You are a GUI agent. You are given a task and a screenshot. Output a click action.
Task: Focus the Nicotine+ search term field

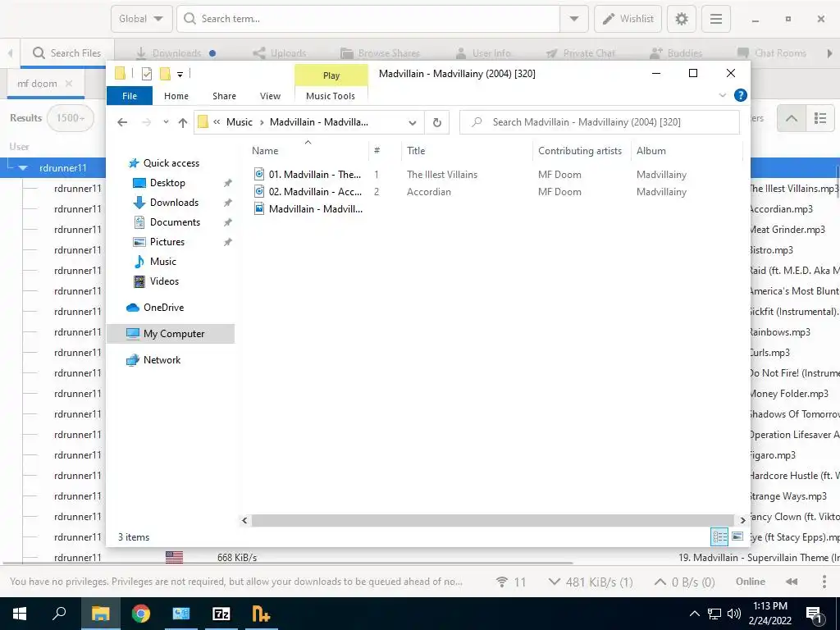pyautogui.click(x=368, y=19)
